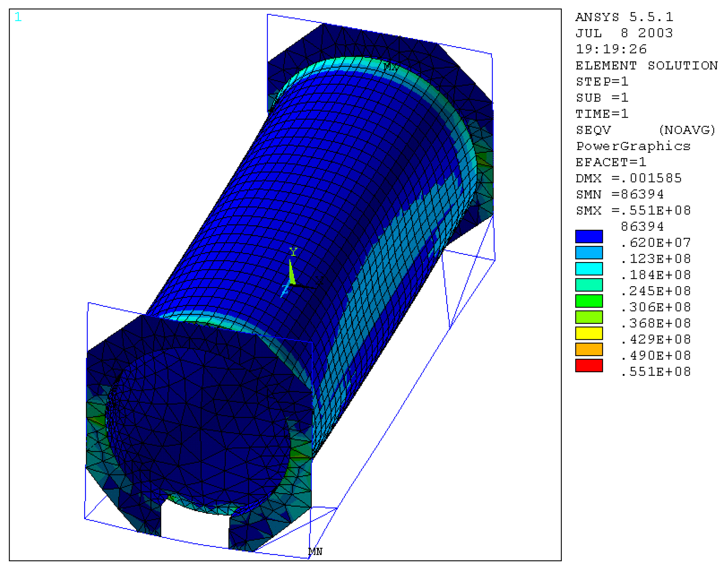Click the SEQV (NOAVG) label

pyautogui.click(x=646, y=130)
